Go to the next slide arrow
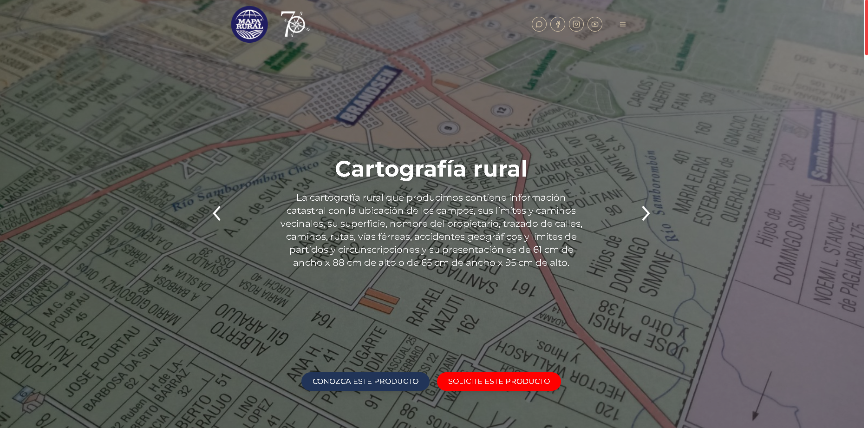Viewport: 868px width, 428px height. pyautogui.click(x=646, y=213)
